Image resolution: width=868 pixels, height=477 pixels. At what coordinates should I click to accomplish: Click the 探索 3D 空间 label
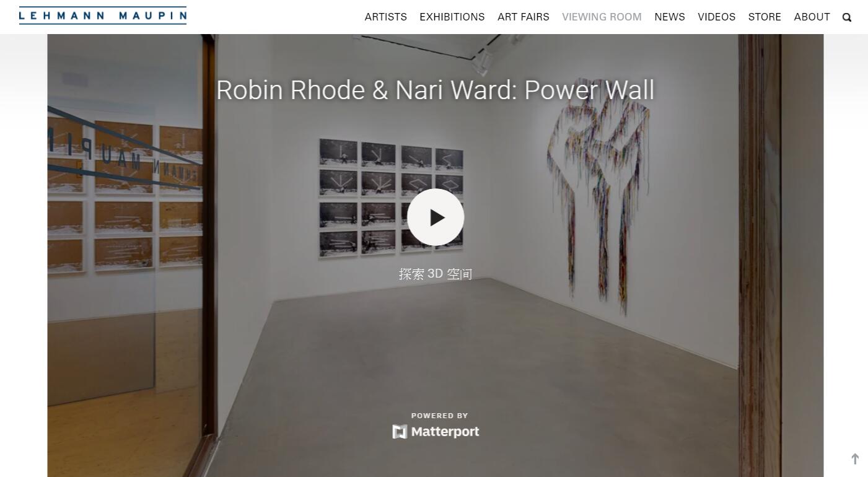point(436,274)
